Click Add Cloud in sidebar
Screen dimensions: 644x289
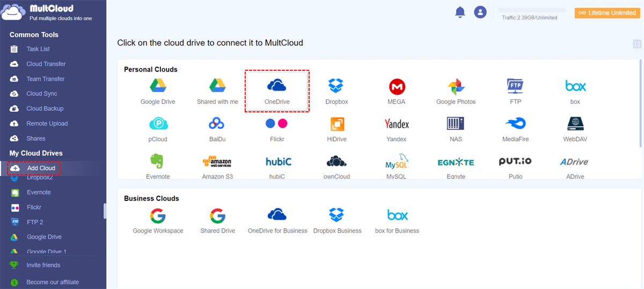[41, 168]
